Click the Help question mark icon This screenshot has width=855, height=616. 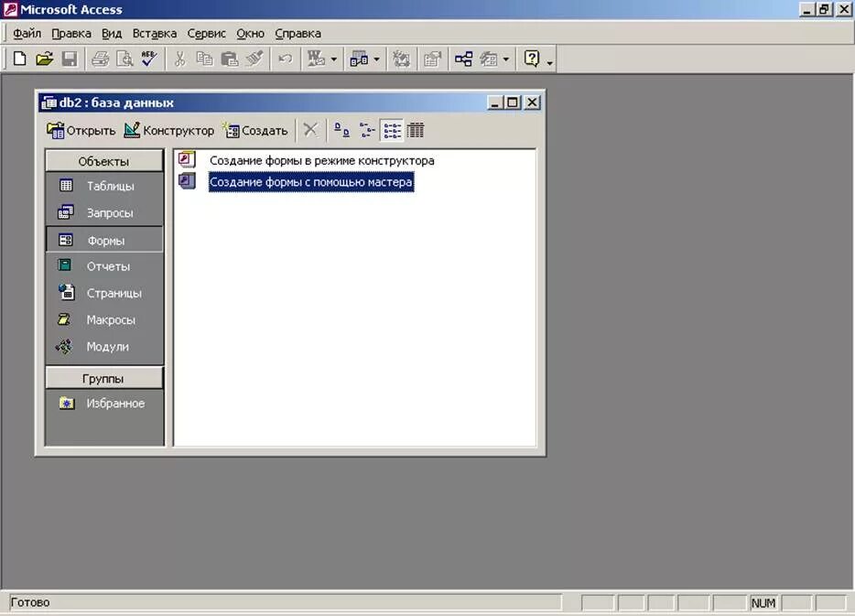pos(532,59)
